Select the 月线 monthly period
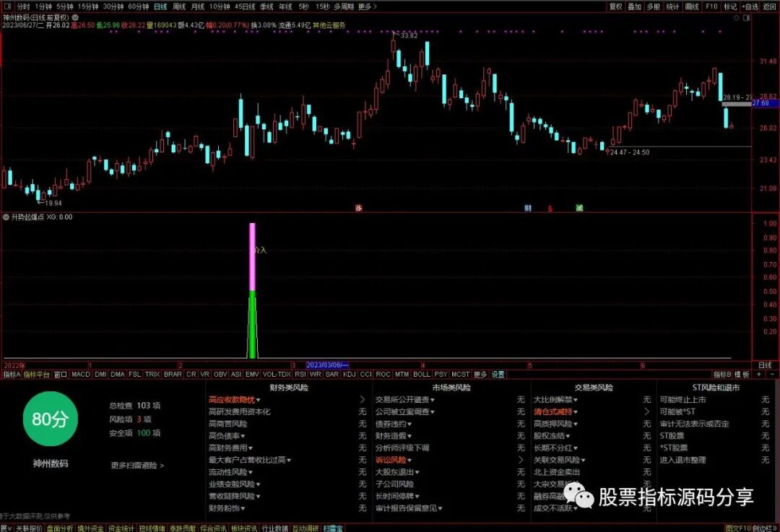This screenshot has width=780, height=532. (197, 6)
